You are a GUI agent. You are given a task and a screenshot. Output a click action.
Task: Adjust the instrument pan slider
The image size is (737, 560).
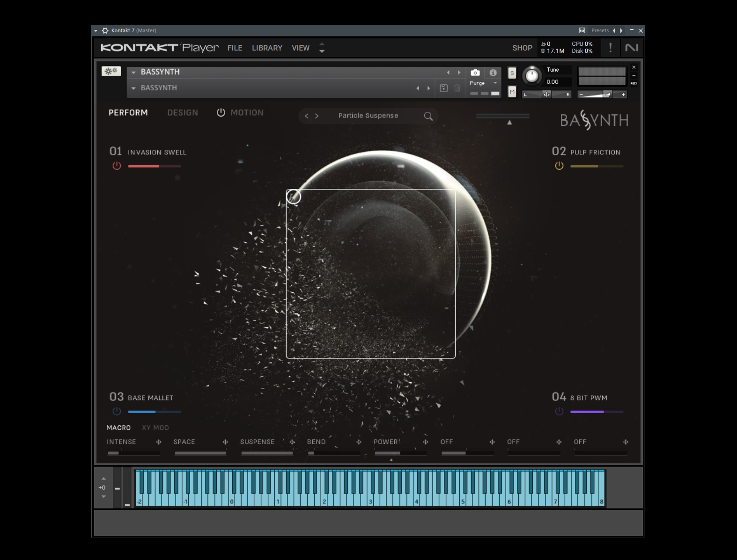pyautogui.click(x=546, y=95)
